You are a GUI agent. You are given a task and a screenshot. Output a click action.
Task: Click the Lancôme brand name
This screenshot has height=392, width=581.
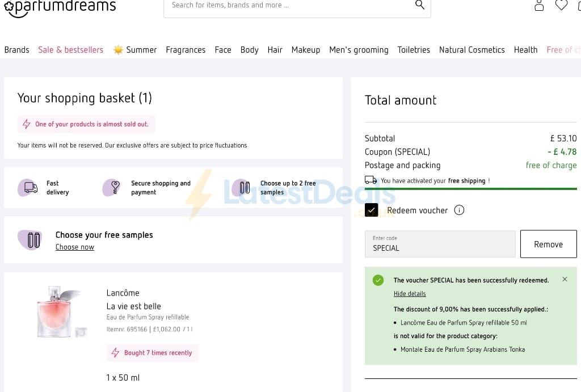pos(123,293)
